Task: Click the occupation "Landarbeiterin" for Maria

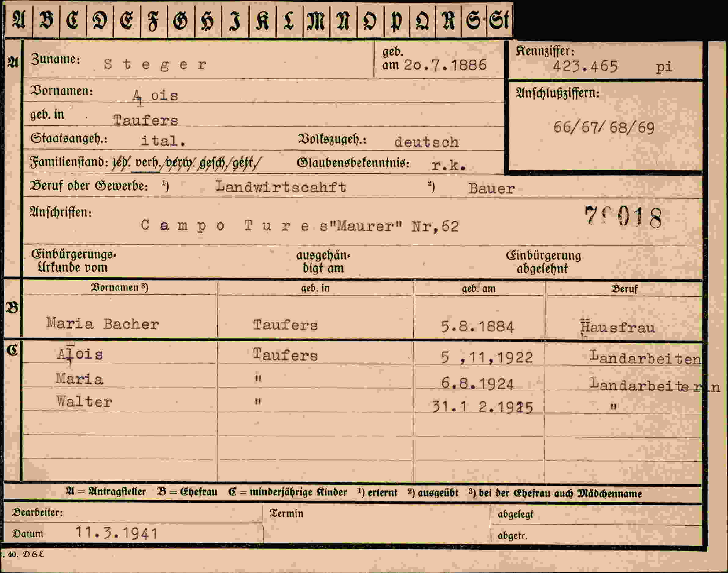Action: pyautogui.click(x=655, y=385)
